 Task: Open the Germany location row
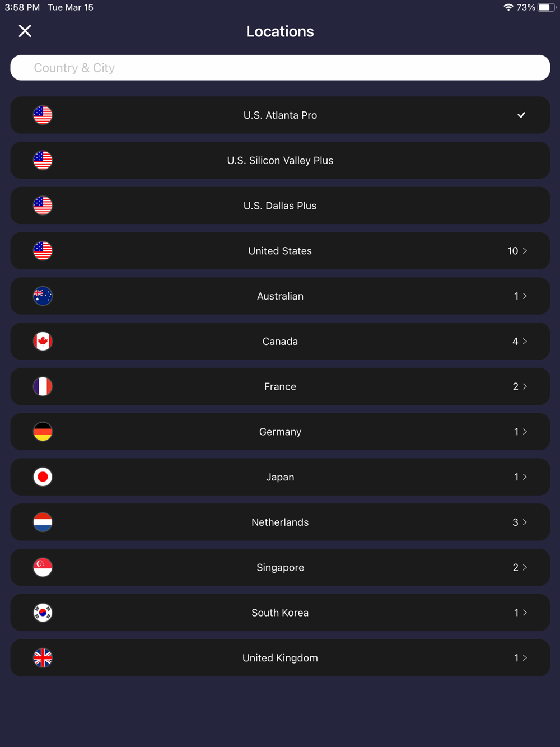(280, 432)
